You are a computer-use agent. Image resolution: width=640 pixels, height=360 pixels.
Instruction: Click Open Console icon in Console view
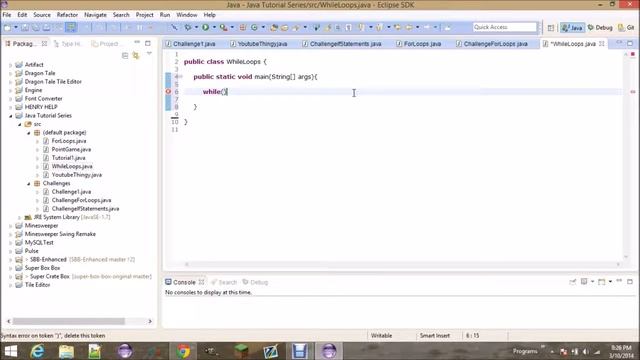[x=602, y=282]
